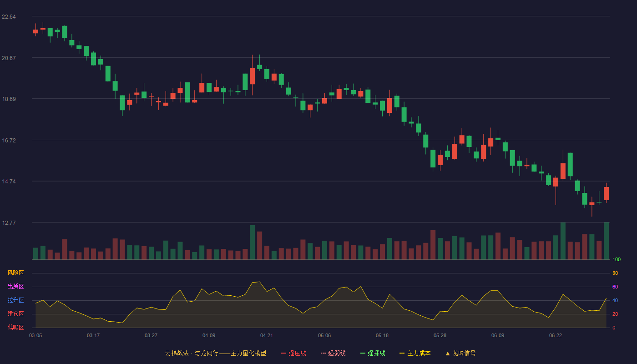Click the final red candlestick of the chart

point(606,193)
